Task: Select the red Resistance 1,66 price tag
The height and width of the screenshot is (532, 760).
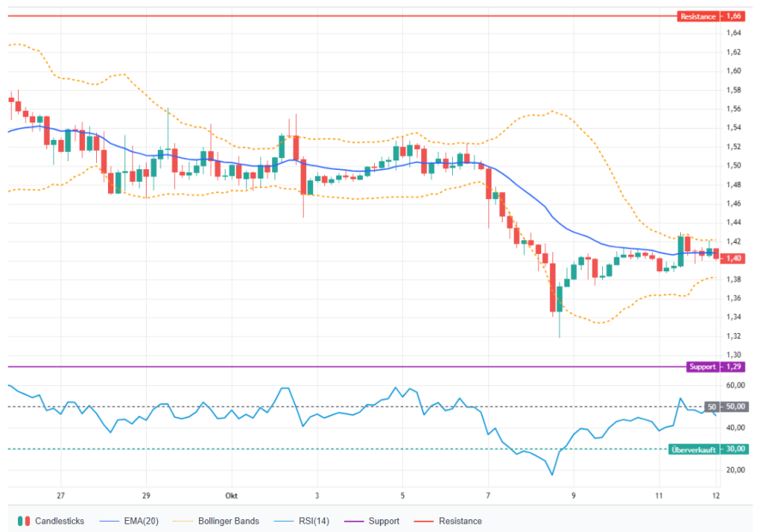Action: (x=710, y=16)
